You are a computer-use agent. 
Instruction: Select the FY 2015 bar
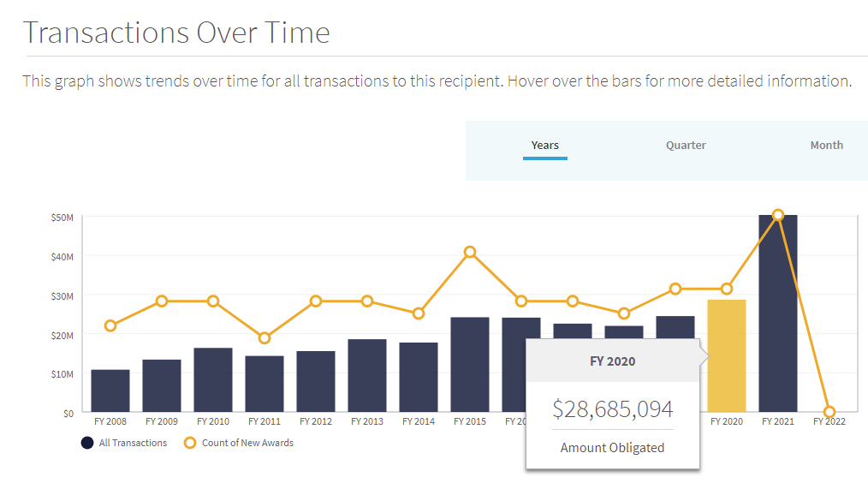pyautogui.click(x=470, y=364)
